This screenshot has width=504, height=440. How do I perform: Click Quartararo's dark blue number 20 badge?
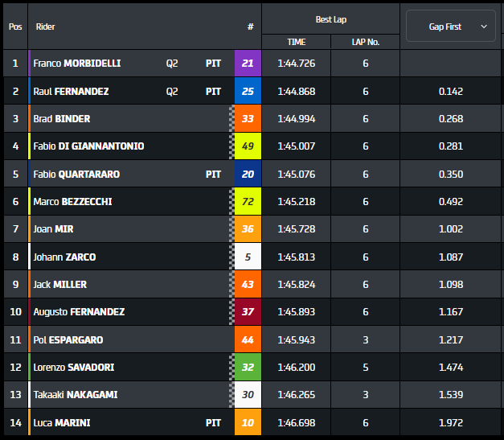coord(248,174)
